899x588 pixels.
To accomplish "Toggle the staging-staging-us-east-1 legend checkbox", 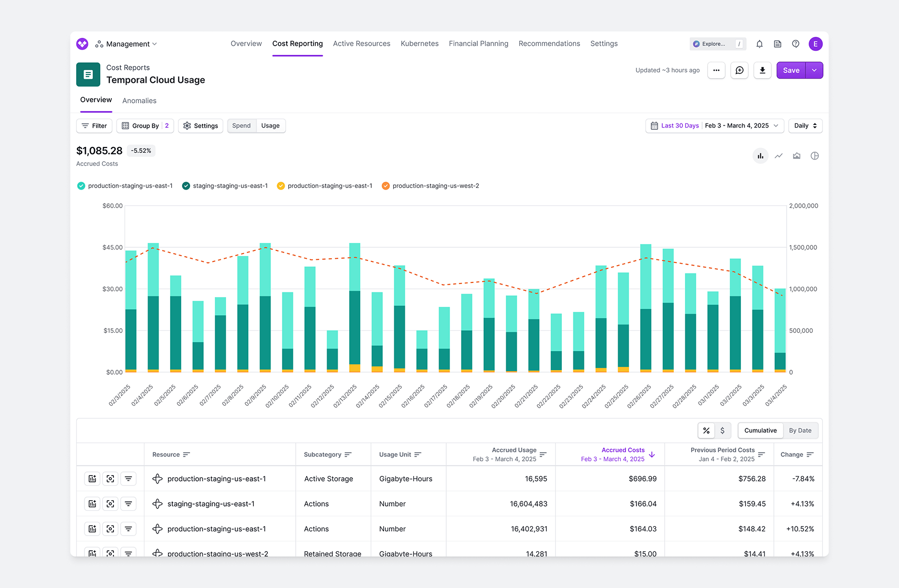I will coord(186,186).
